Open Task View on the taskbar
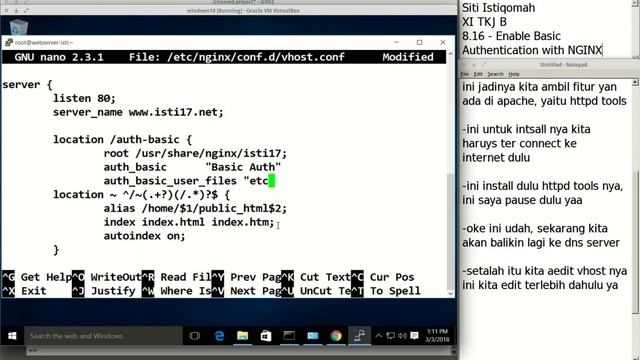This screenshot has height=360, width=640. click(x=195, y=336)
